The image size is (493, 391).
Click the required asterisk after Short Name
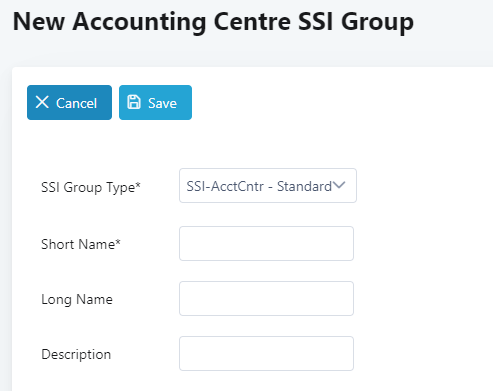(118, 241)
